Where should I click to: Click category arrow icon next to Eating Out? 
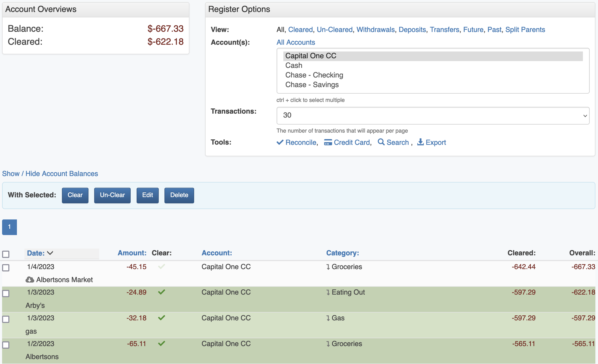click(x=328, y=292)
